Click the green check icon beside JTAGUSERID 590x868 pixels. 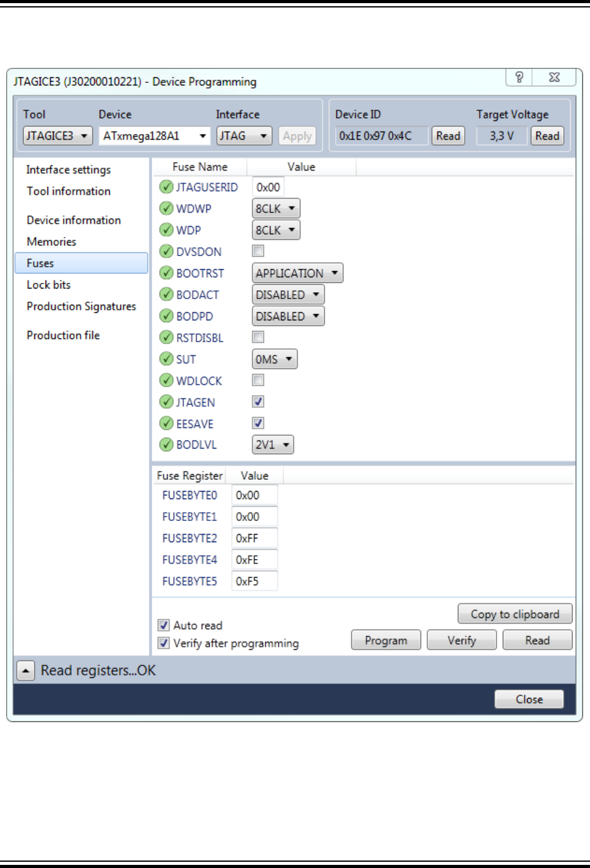point(166,187)
